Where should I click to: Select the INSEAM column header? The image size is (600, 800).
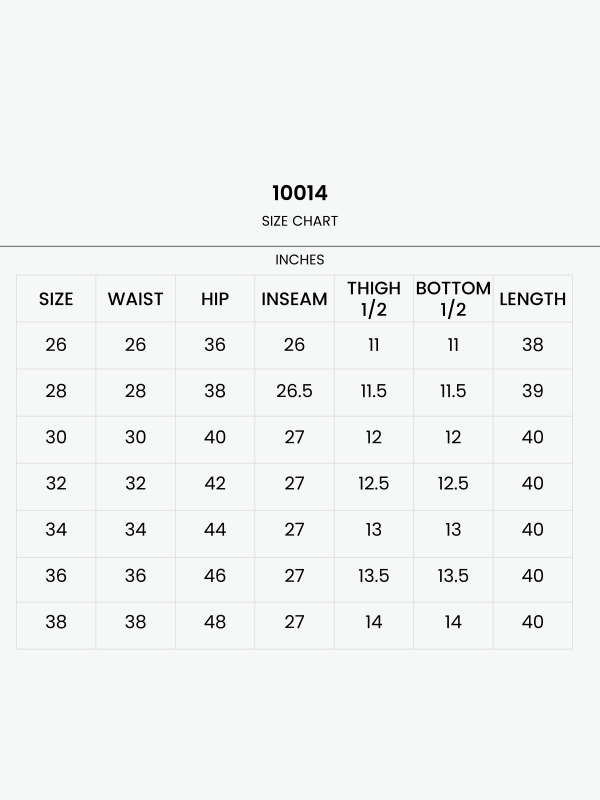[x=294, y=299]
